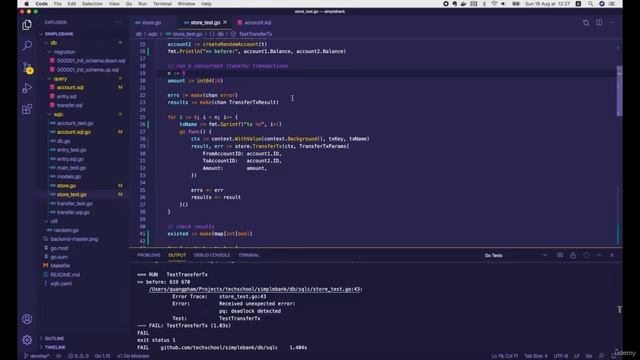Open transfer_test.go file

click(x=74, y=203)
